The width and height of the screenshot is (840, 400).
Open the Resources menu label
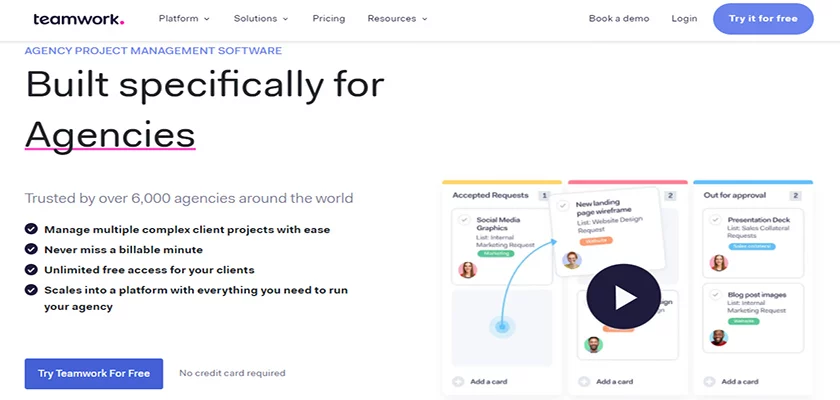pyautogui.click(x=392, y=18)
